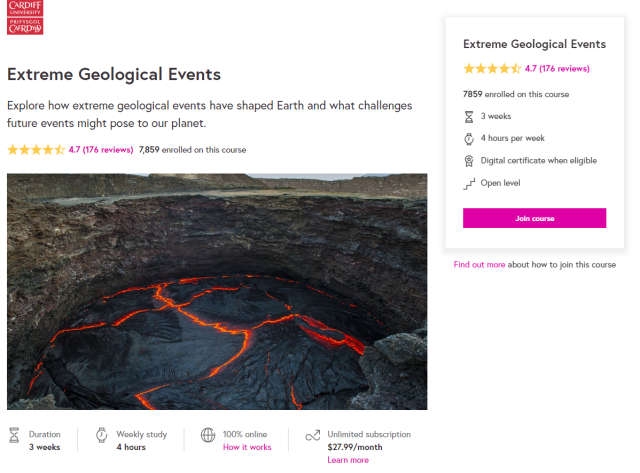Click the sidebar card course title
640x473 pixels.
(535, 44)
